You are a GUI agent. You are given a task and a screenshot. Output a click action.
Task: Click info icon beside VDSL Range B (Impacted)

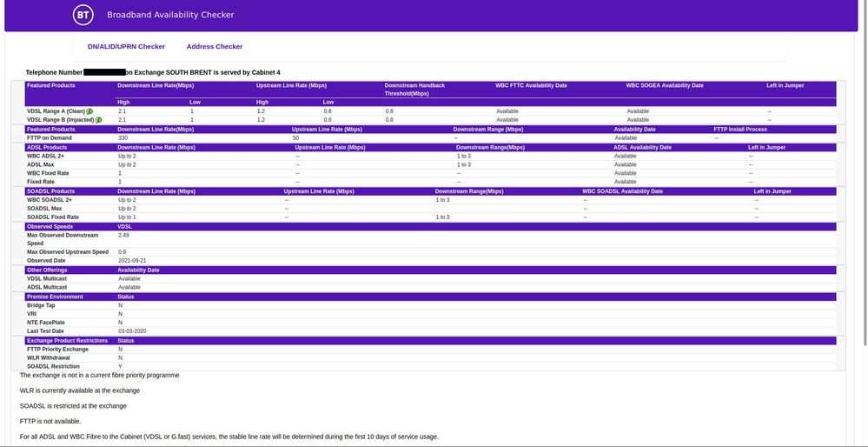tap(98, 120)
